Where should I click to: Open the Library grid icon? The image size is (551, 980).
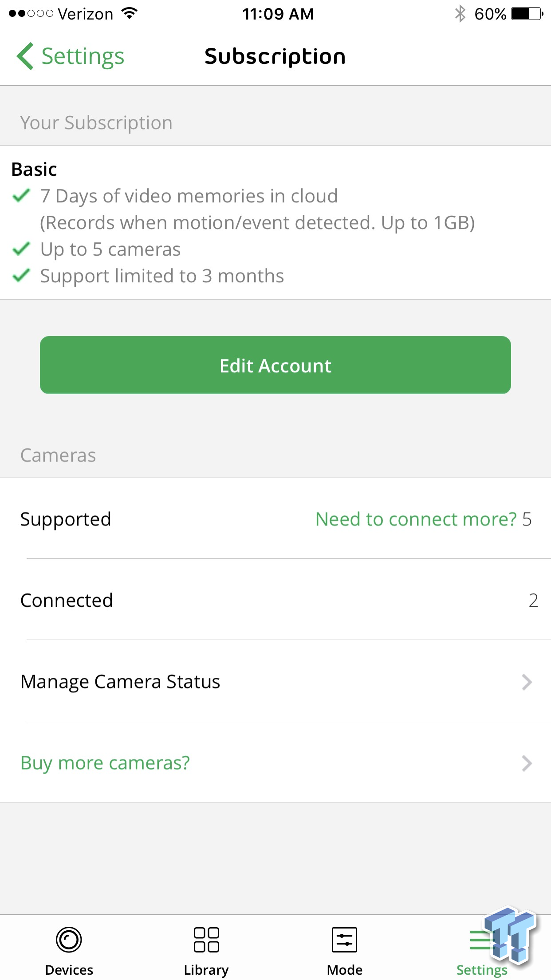click(x=206, y=939)
